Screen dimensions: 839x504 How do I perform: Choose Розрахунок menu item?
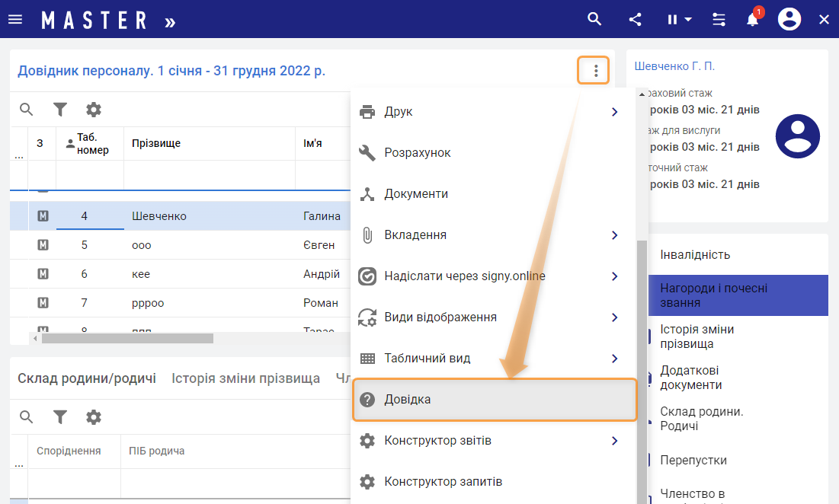[x=418, y=153]
